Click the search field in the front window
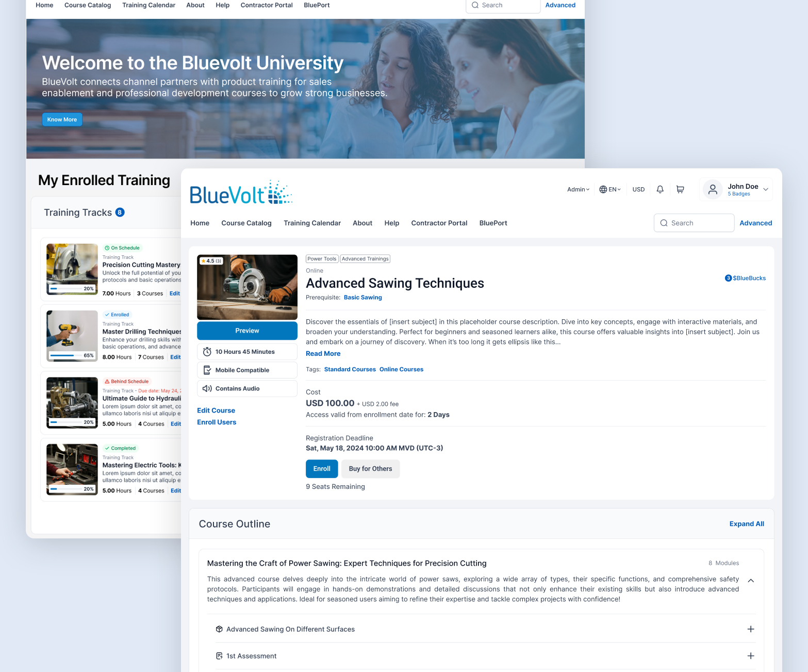 coord(694,223)
